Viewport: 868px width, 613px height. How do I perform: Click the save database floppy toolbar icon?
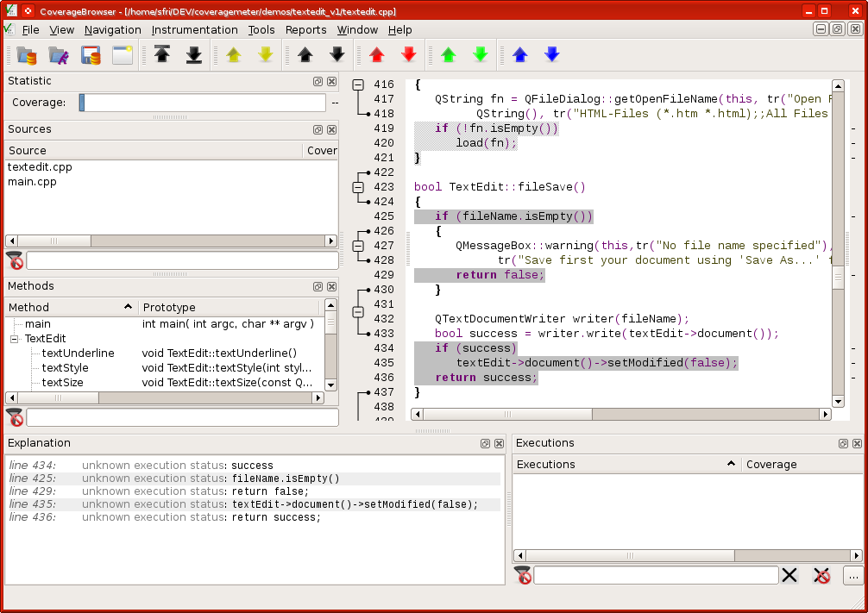(x=91, y=56)
